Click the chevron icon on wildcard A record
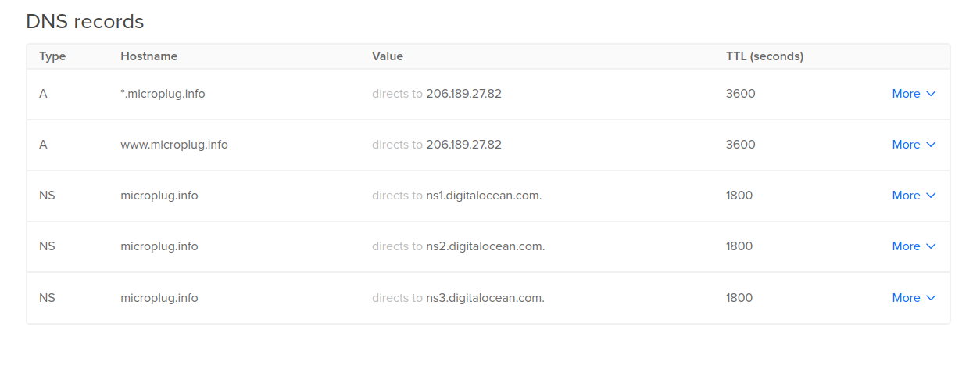Viewport: 980px width, 366px height. pyautogui.click(x=931, y=94)
